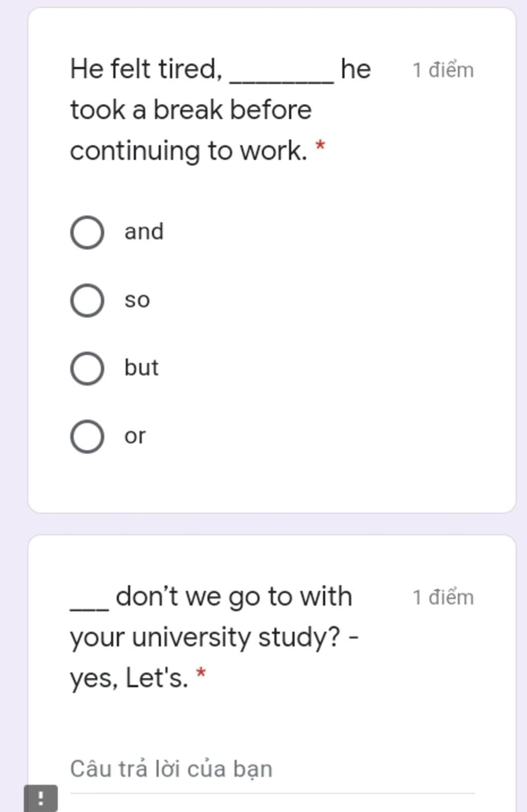Click the red asterisk after "continuing to work."
The width and height of the screenshot is (527, 812).
click(320, 146)
